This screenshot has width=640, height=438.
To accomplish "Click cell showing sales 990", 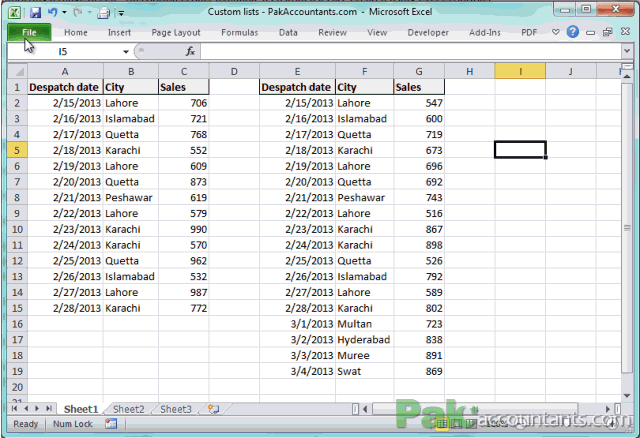I will (x=184, y=229).
